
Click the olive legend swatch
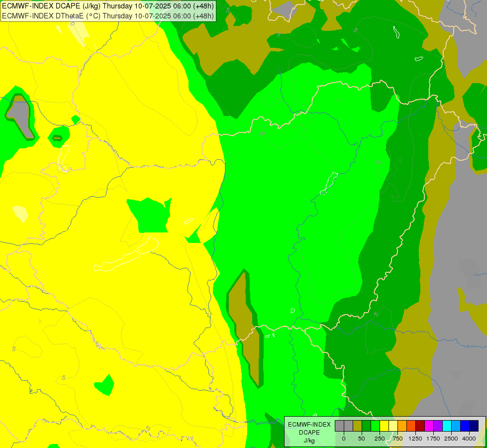pos(357,426)
